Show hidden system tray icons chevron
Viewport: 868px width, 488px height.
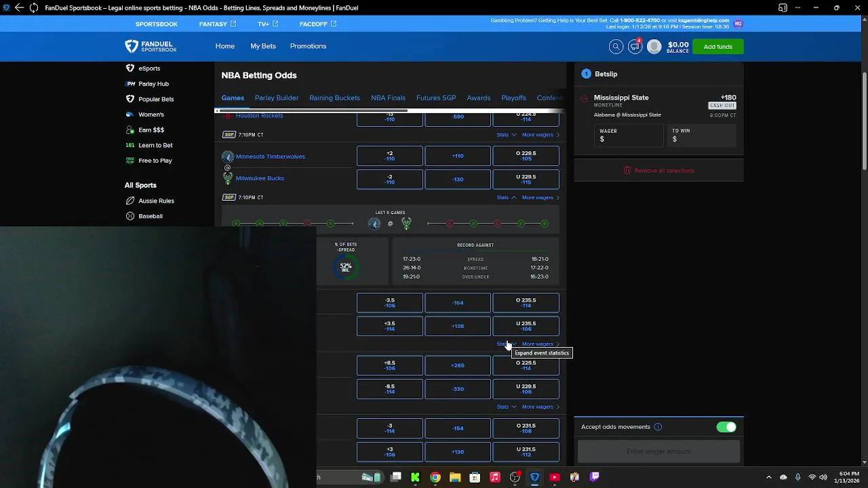(768, 477)
